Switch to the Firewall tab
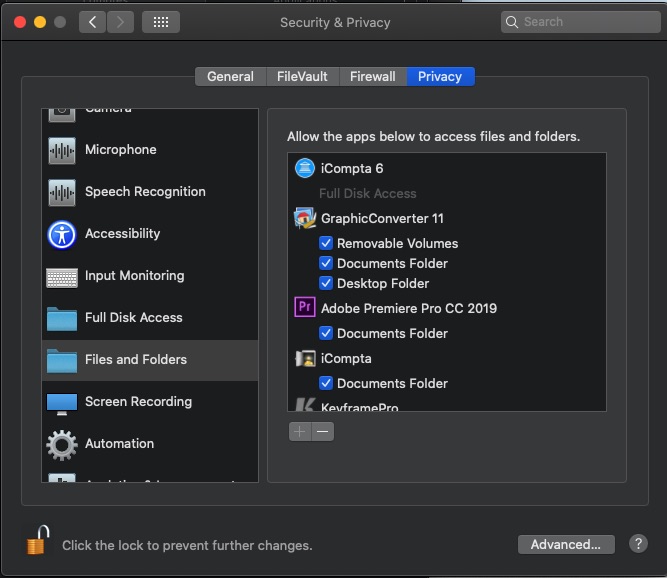The image size is (667, 578). [x=373, y=77]
